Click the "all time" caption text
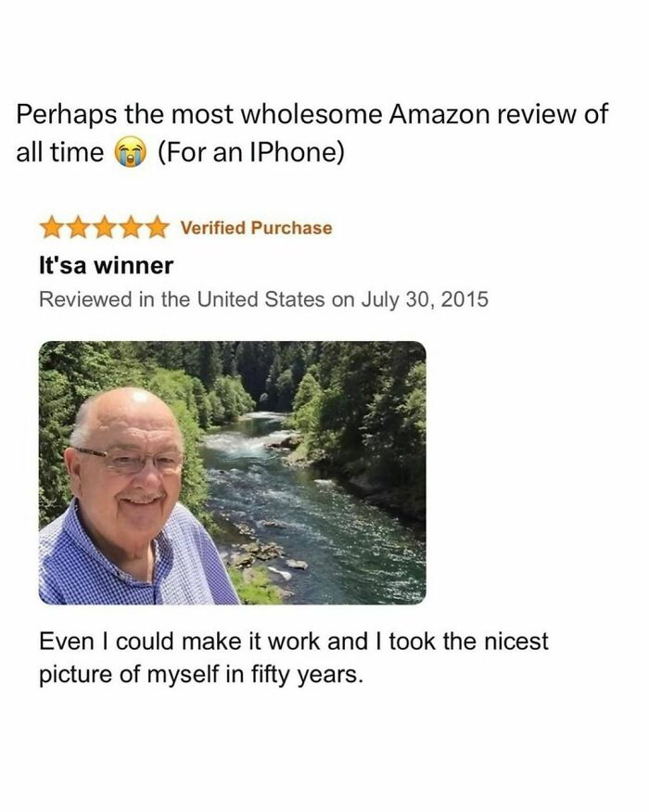The image size is (649, 812). (60, 152)
